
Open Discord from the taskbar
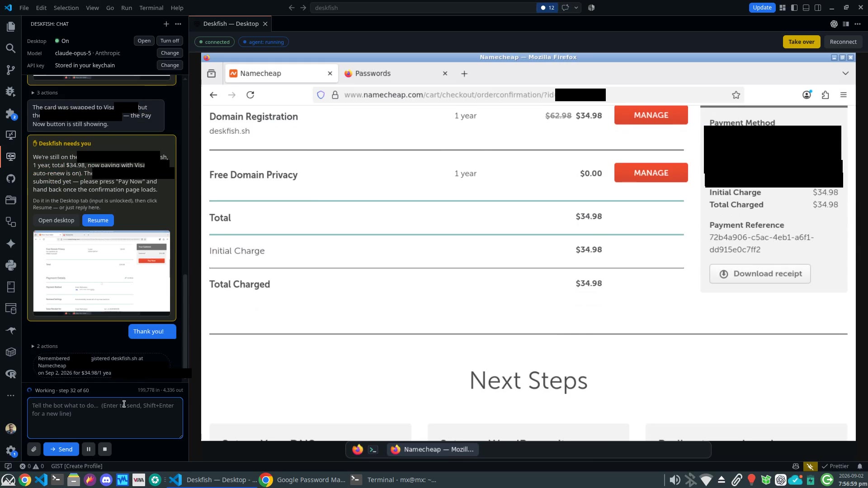pos(106,480)
